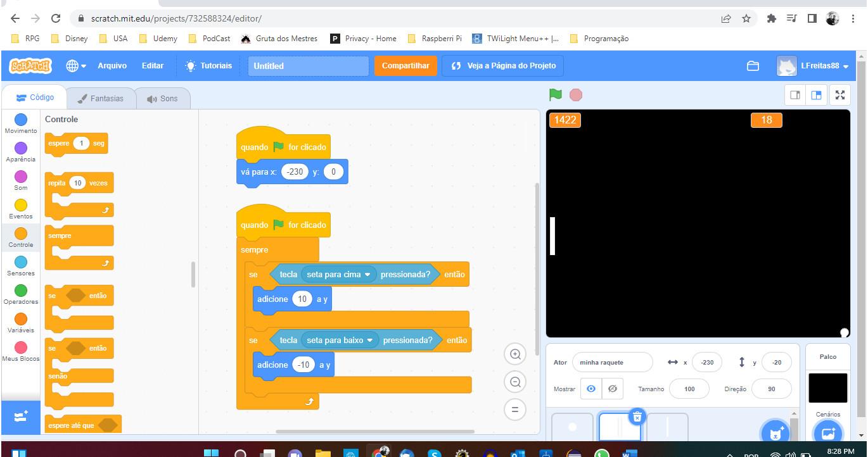Open the Som blocks category
The height and width of the screenshot is (457, 868).
(21, 180)
